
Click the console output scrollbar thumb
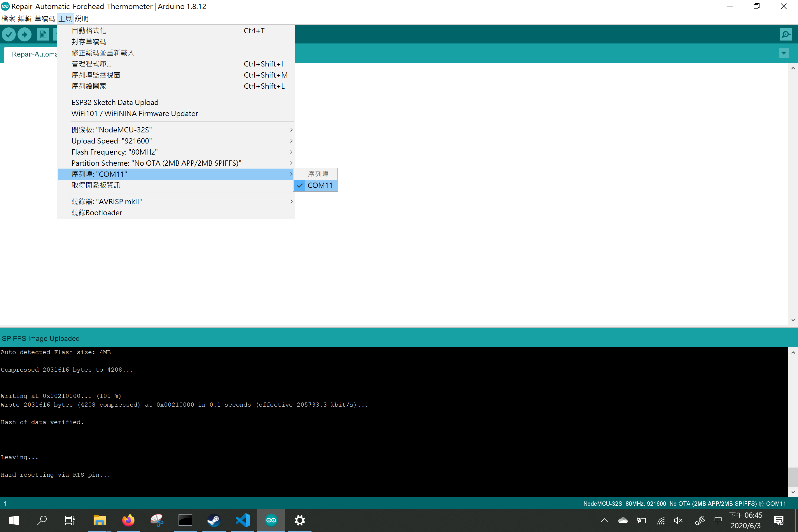[x=792, y=477]
